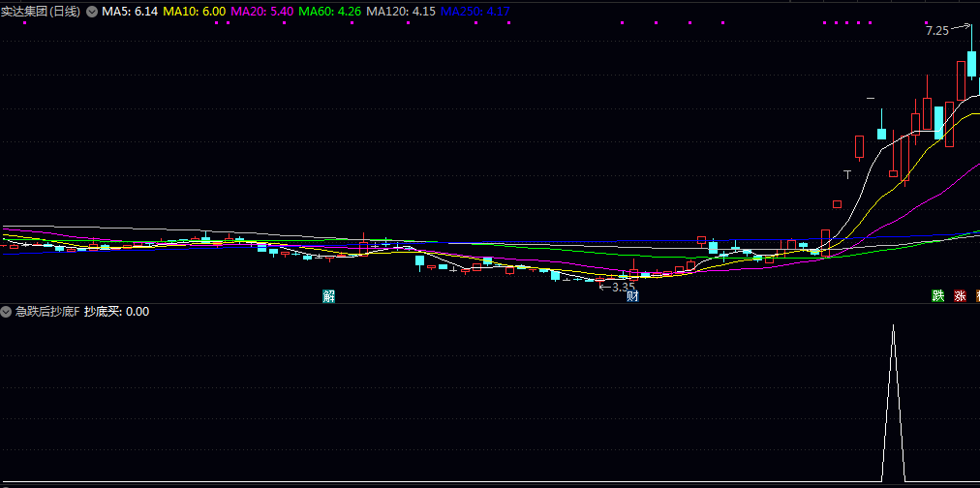Click the 抄底买 value readout
The width and height of the screenshot is (980, 488).
(x=116, y=312)
